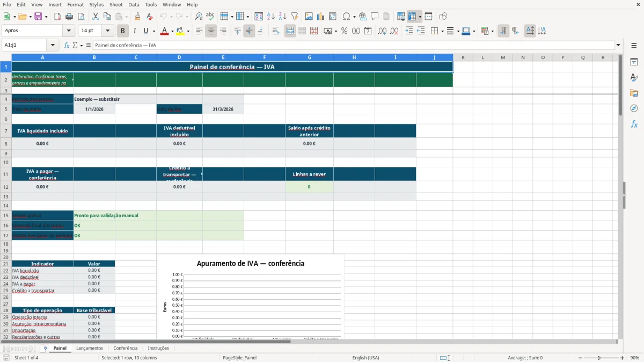Toggle Center Vertically alignment
Image resolution: width=644 pixels, height=362 pixels.
(x=249, y=31)
